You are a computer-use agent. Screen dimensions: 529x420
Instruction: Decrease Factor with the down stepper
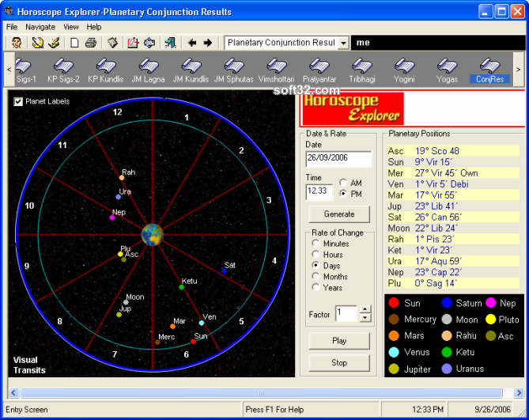[365, 317]
